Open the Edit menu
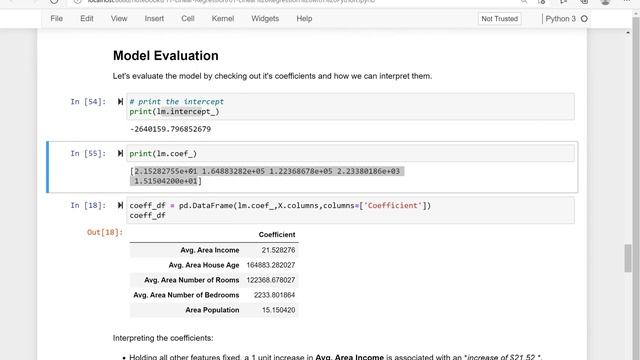Image resolution: width=640 pixels, height=360 pixels. (x=87, y=19)
